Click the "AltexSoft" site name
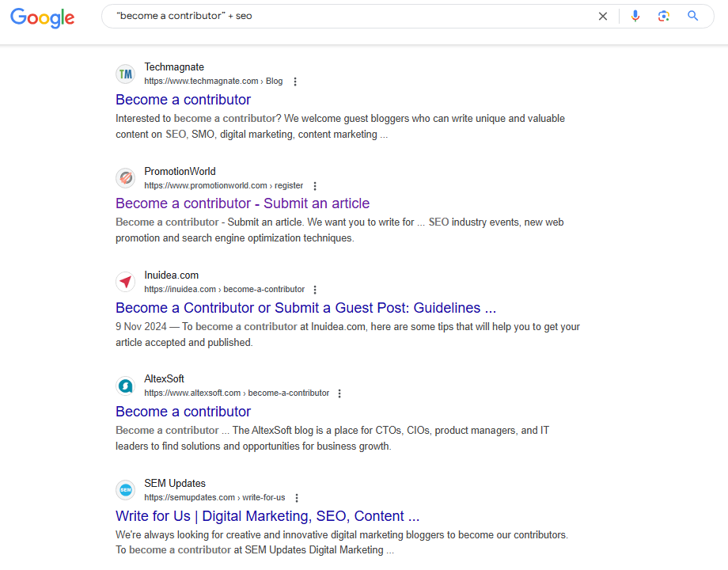728x570 pixels. click(x=164, y=379)
